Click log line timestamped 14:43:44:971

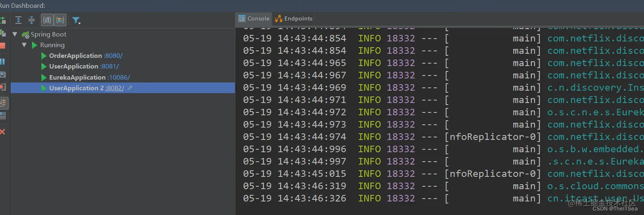click(443, 100)
